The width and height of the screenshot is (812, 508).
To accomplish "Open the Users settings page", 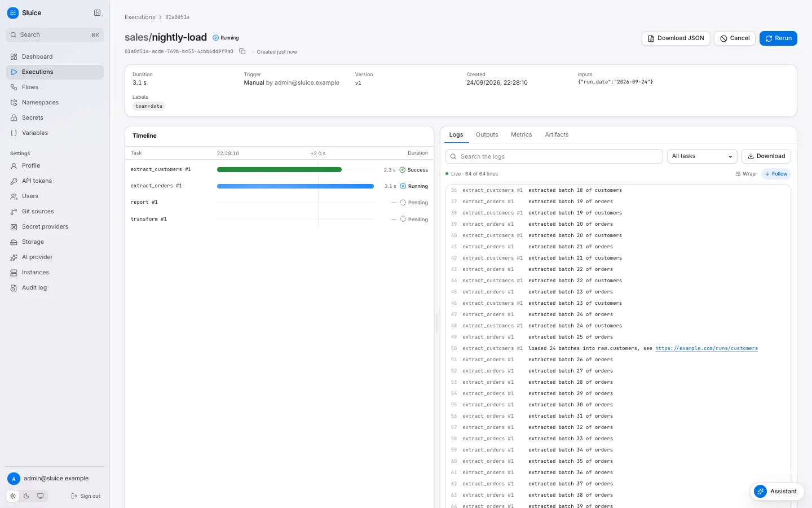I will click(x=55, y=196).
